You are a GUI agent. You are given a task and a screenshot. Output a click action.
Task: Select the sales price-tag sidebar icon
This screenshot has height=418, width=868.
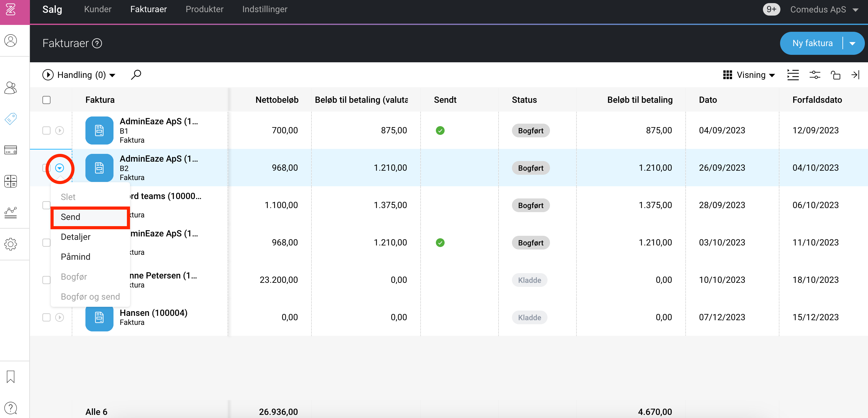click(11, 118)
